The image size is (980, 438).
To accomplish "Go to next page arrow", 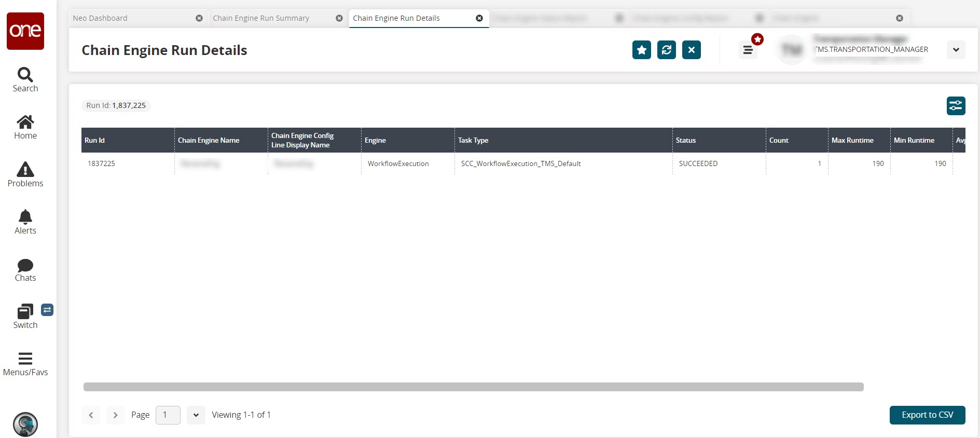I will [x=116, y=415].
